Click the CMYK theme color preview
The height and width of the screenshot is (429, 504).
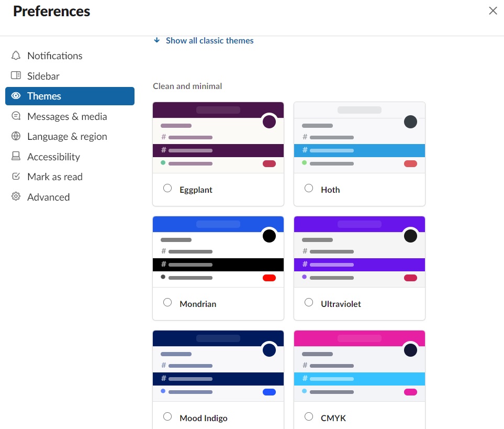coord(360,366)
